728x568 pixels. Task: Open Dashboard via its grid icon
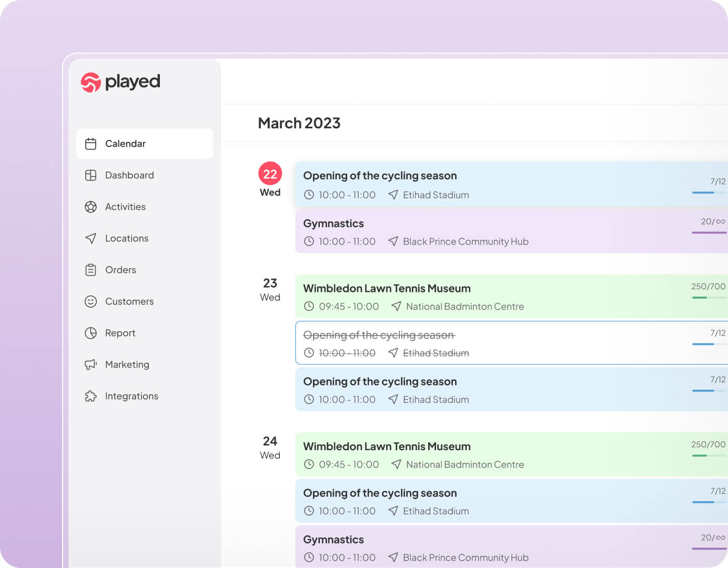[x=90, y=175]
